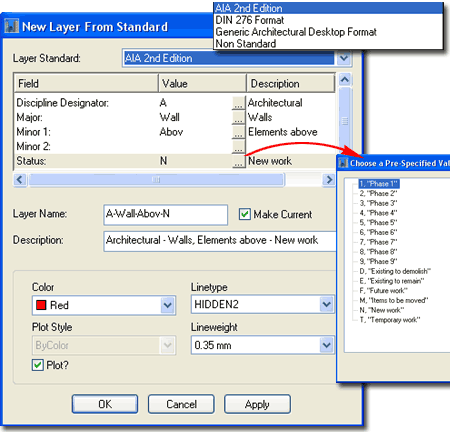Select DIN 276 Format in dropdown list

coord(328,20)
